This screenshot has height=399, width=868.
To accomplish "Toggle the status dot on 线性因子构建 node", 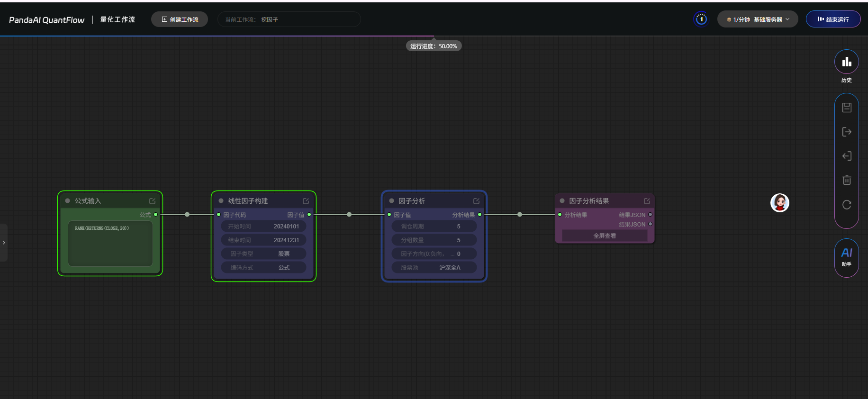I will (x=221, y=201).
